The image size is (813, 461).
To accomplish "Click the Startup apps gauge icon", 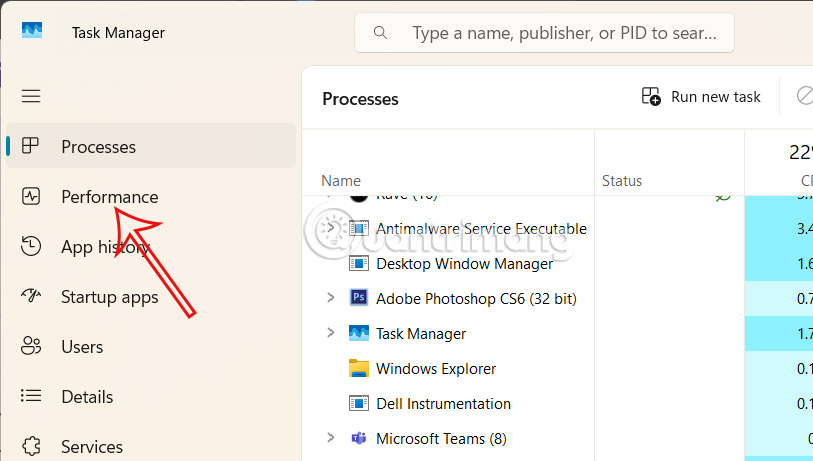I will (31, 297).
